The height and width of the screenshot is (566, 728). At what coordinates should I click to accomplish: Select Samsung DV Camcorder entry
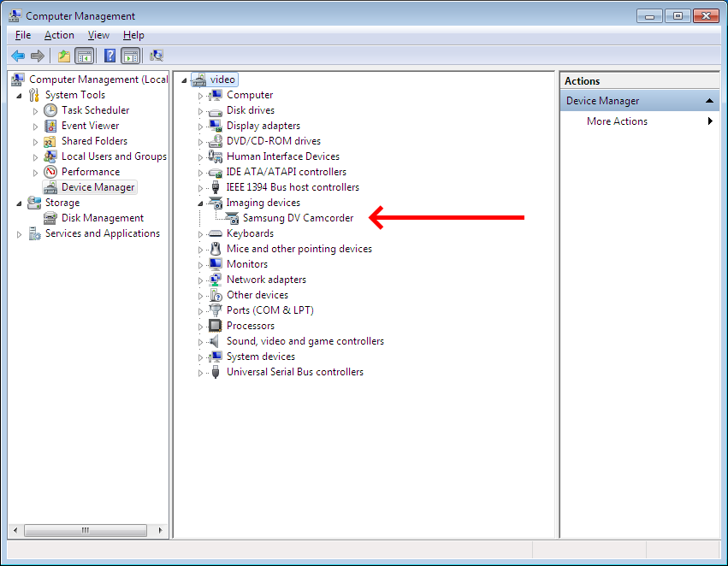click(298, 218)
